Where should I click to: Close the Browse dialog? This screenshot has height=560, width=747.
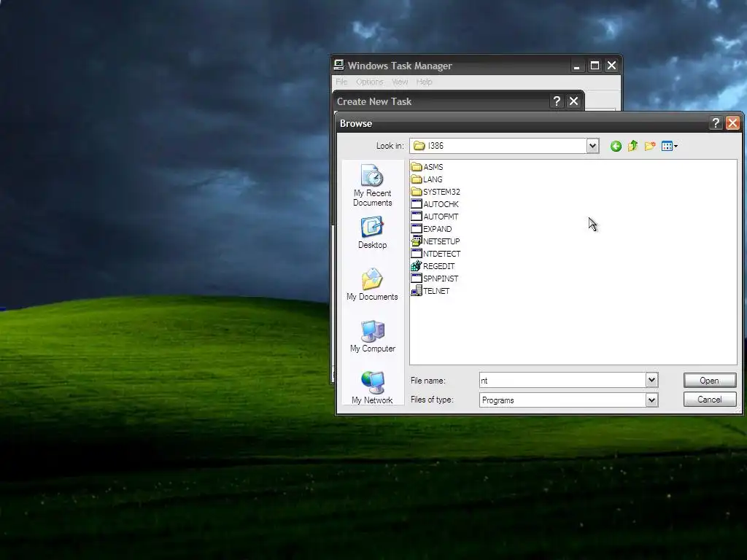click(x=732, y=123)
